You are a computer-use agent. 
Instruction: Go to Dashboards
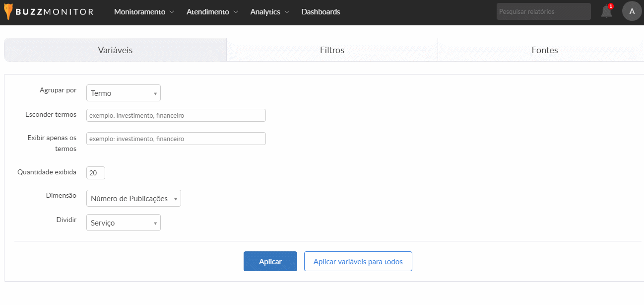click(x=321, y=12)
